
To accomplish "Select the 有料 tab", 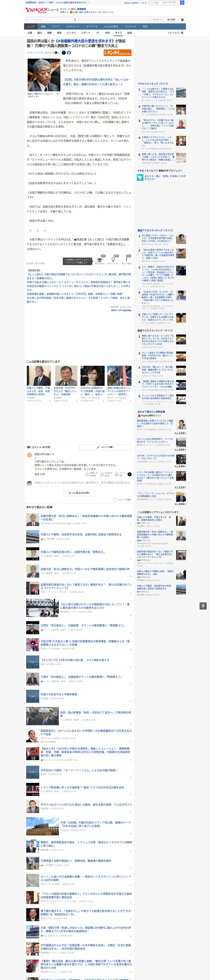I will click(x=145, y=27).
